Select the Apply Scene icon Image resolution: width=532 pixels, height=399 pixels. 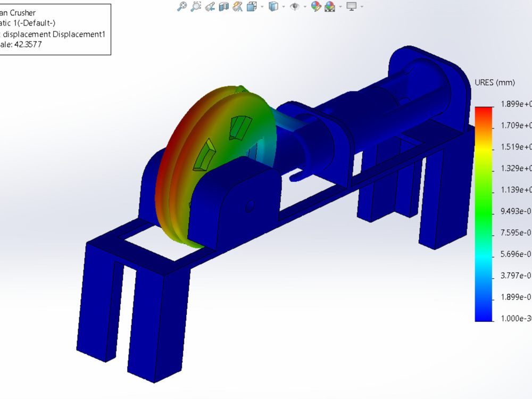(330, 7)
